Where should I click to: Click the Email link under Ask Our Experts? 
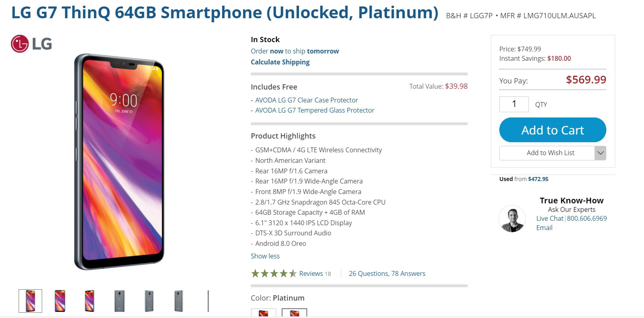click(544, 228)
